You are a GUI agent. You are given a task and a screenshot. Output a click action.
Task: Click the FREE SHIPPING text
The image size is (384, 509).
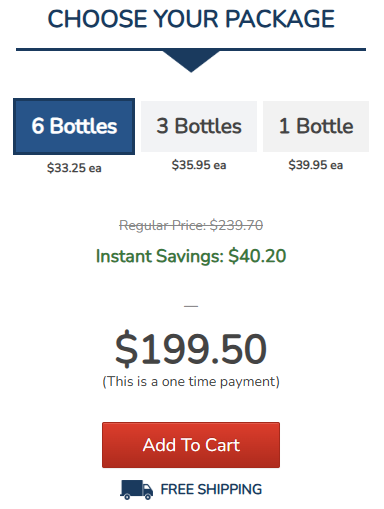[x=211, y=490]
